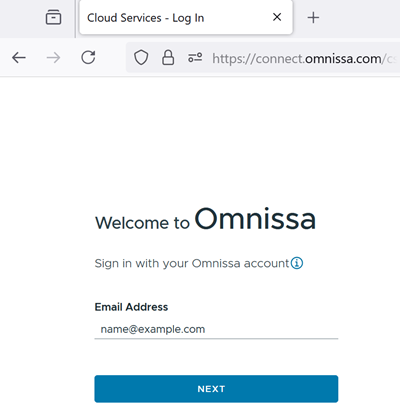The height and width of the screenshot is (419, 400).
Task: Click the info icon next to Omnissa account
Action: pos(297,263)
